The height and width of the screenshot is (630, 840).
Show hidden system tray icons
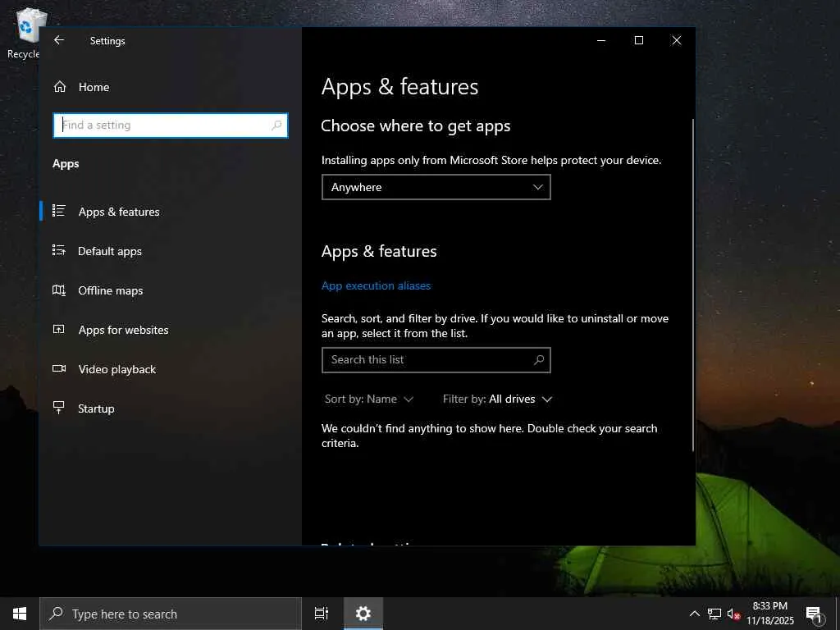tap(694, 614)
